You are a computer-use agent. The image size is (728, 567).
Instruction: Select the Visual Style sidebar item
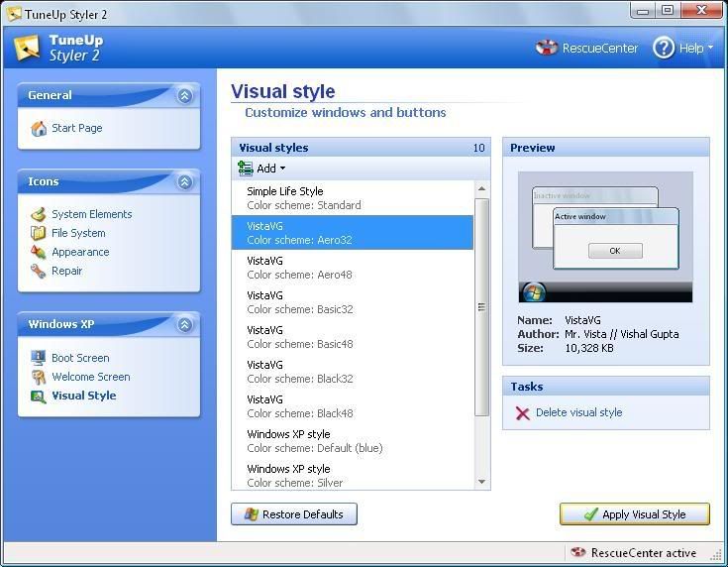83,396
